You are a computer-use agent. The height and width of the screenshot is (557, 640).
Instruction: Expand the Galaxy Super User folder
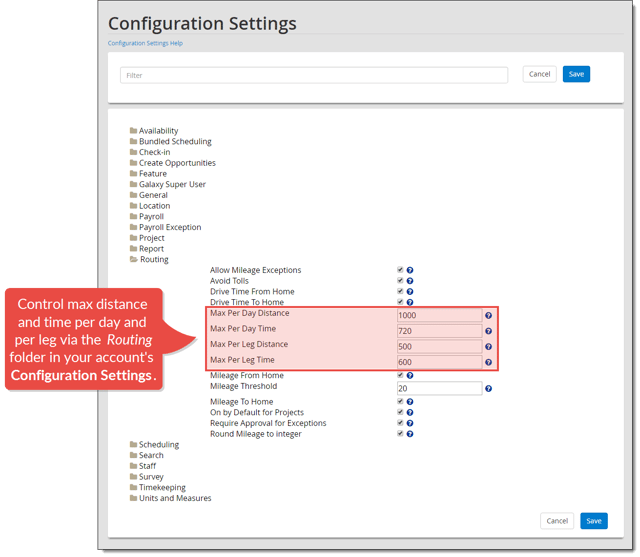click(x=168, y=184)
